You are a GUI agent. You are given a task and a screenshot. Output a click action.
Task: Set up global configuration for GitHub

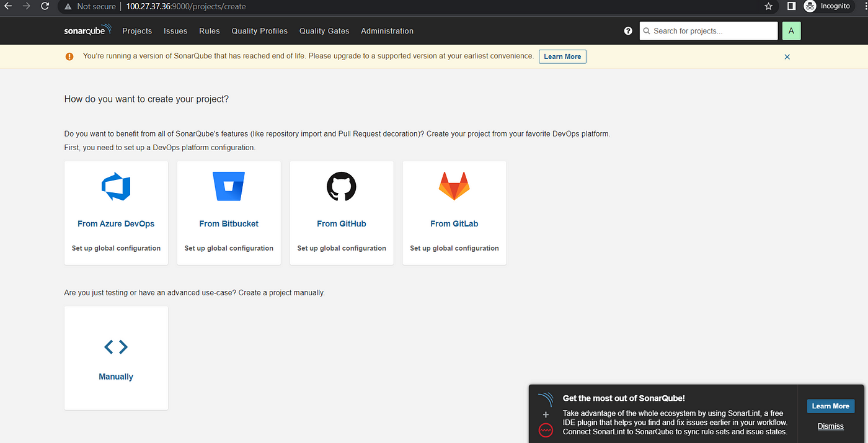(x=342, y=248)
